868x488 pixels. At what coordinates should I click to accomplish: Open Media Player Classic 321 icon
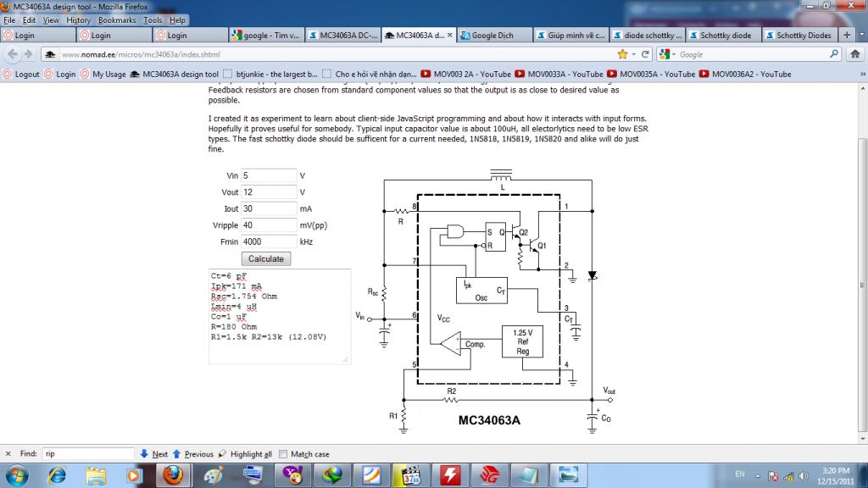410,476
